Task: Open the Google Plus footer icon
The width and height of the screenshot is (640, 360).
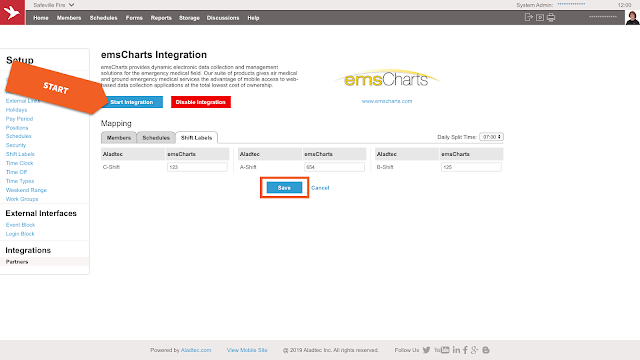Action: pyautogui.click(x=474, y=350)
